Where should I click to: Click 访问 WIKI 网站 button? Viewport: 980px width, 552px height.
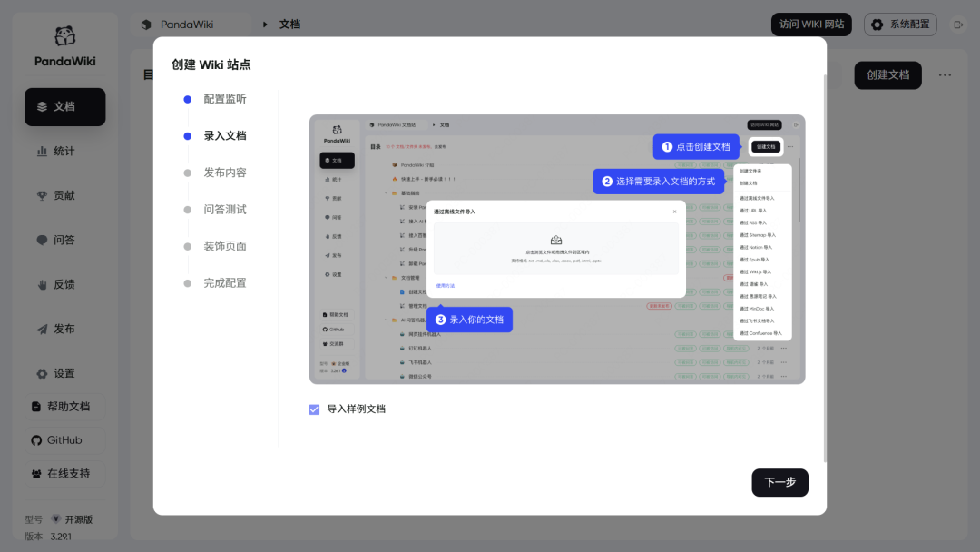tap(811, 25)
